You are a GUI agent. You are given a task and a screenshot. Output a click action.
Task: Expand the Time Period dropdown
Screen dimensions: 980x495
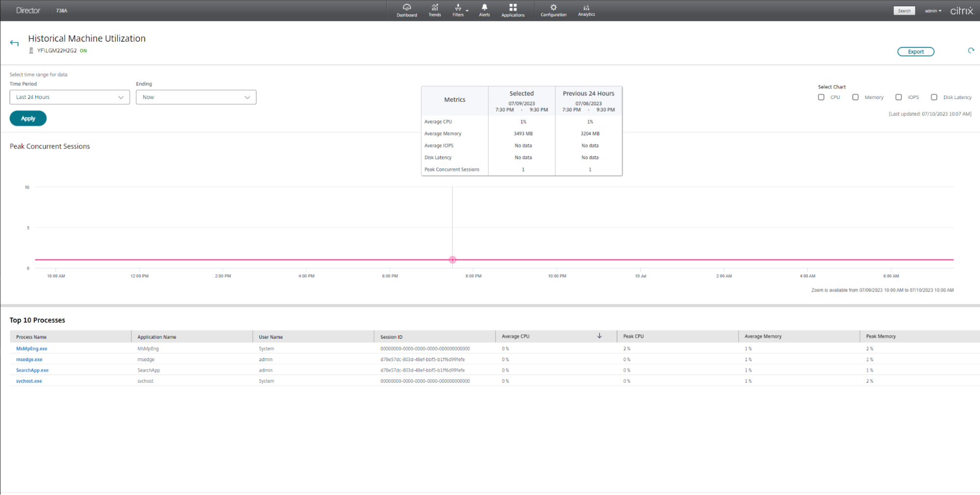point(70,97)
